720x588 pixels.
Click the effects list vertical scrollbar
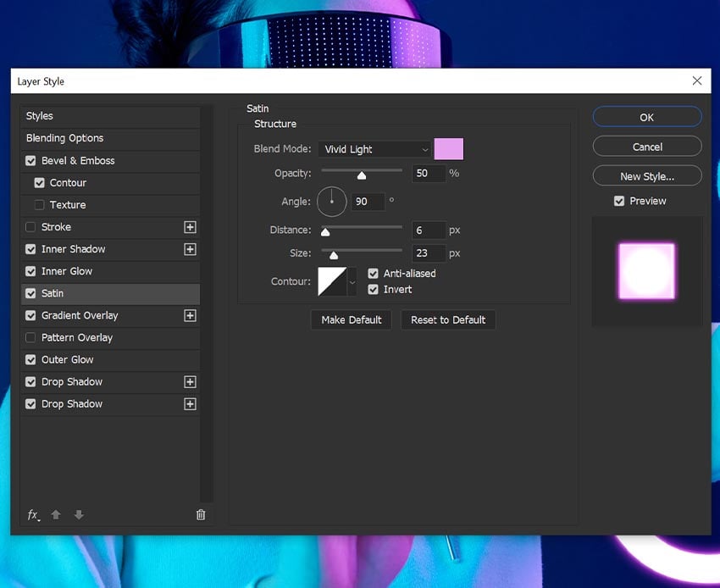point(208,303)
